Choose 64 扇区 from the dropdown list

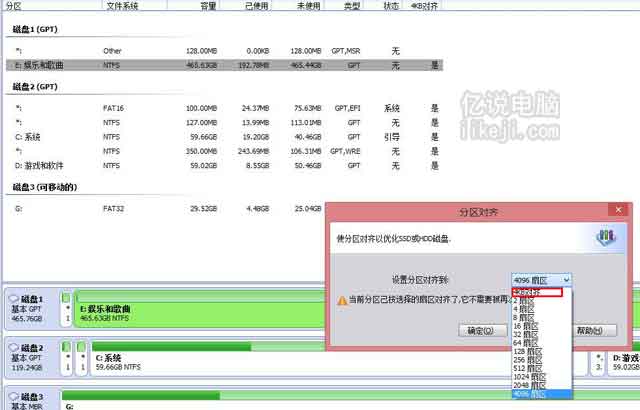point(542,343)
